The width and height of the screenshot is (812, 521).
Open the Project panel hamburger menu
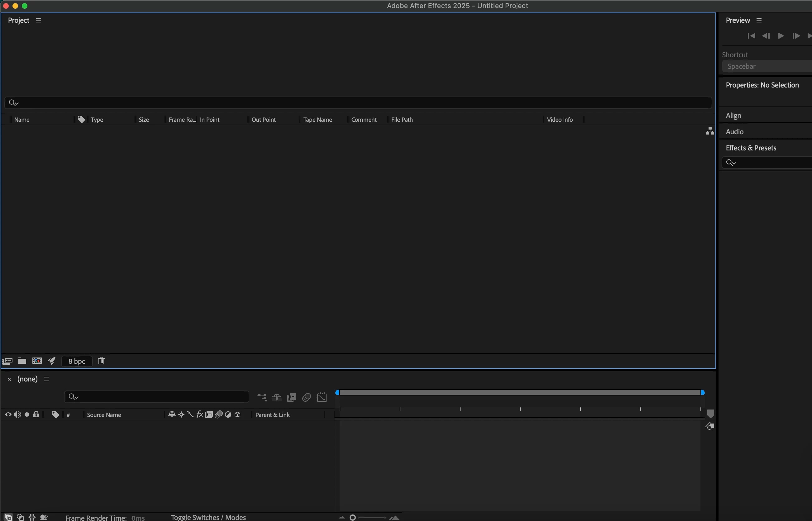(39, 20)
